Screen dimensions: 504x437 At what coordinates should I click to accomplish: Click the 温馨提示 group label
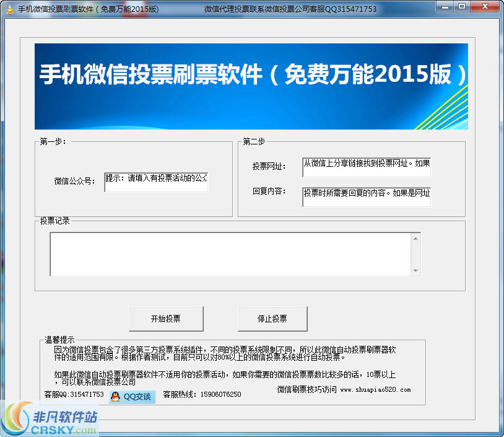point(60,340)
